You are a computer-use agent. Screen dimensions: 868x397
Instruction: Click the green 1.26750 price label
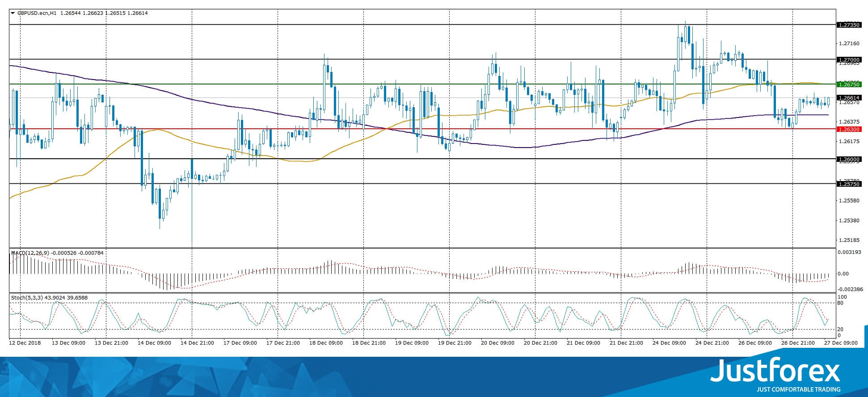849,84
